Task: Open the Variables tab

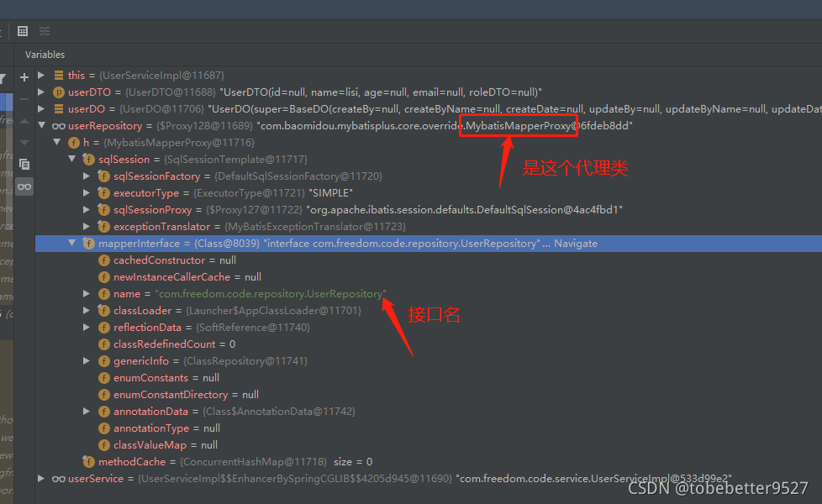Action: pyautogui.click(x=45, y=55)
